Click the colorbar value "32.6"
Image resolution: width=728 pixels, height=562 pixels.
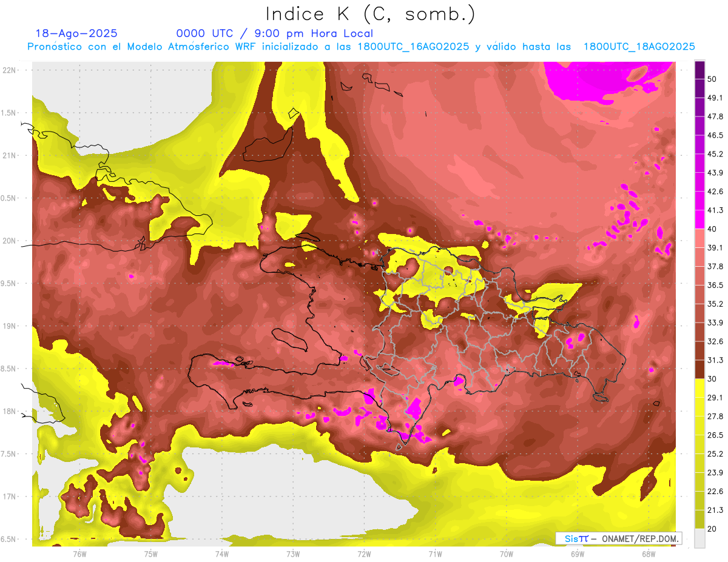tap(715, 341)
